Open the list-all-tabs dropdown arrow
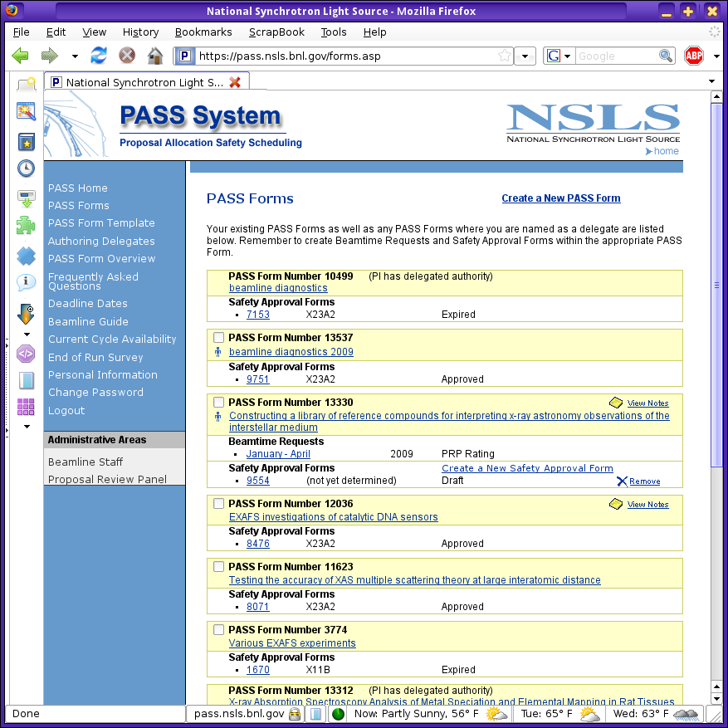The image size is (728, 728). coord(711,81)
